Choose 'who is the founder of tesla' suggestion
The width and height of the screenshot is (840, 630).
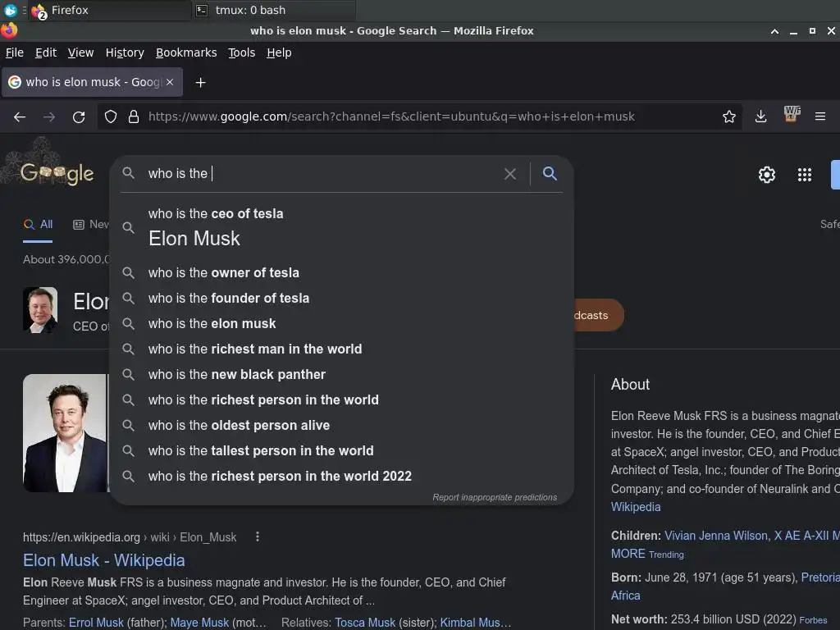pos(342,298)
